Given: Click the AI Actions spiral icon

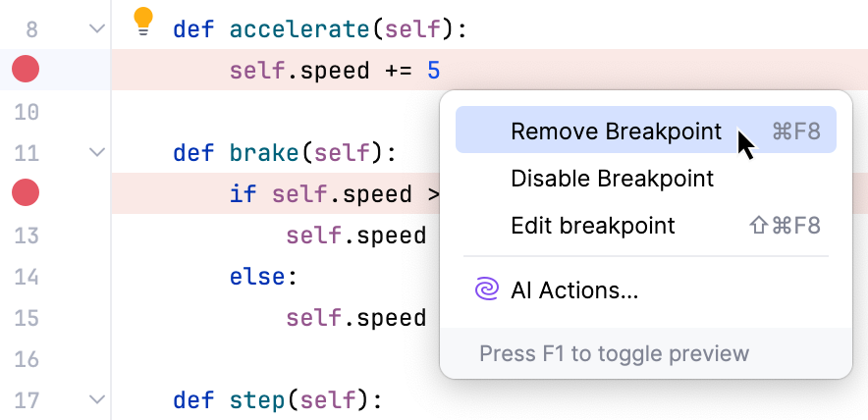Looking at the screenshot, I should point(486,289).
